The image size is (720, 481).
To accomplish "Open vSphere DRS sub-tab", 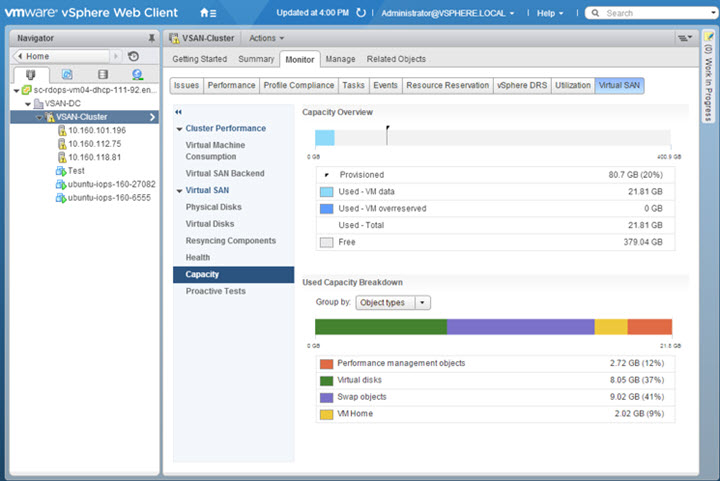I will point(522,85).
